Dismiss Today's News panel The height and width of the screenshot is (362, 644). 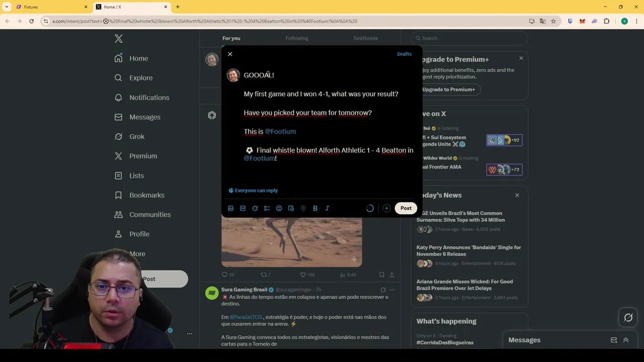pos(517,195)
